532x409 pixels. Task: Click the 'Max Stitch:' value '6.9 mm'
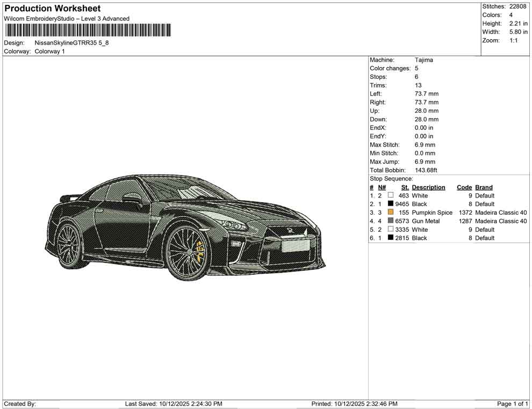[425, 145]
